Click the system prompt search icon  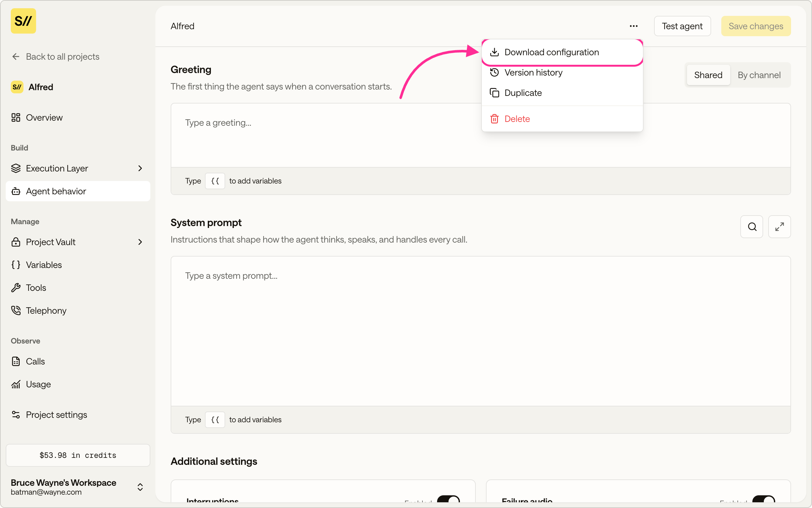tap(752, 227)
